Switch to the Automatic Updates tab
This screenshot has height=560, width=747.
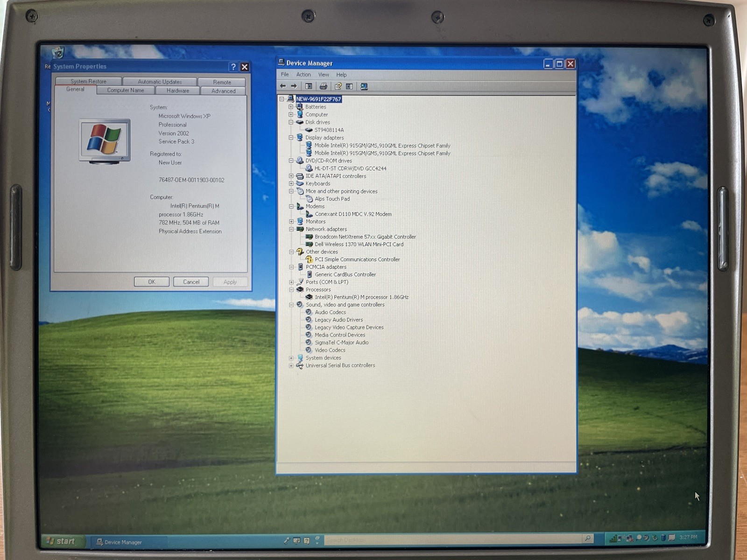click(x=160, y=82)
